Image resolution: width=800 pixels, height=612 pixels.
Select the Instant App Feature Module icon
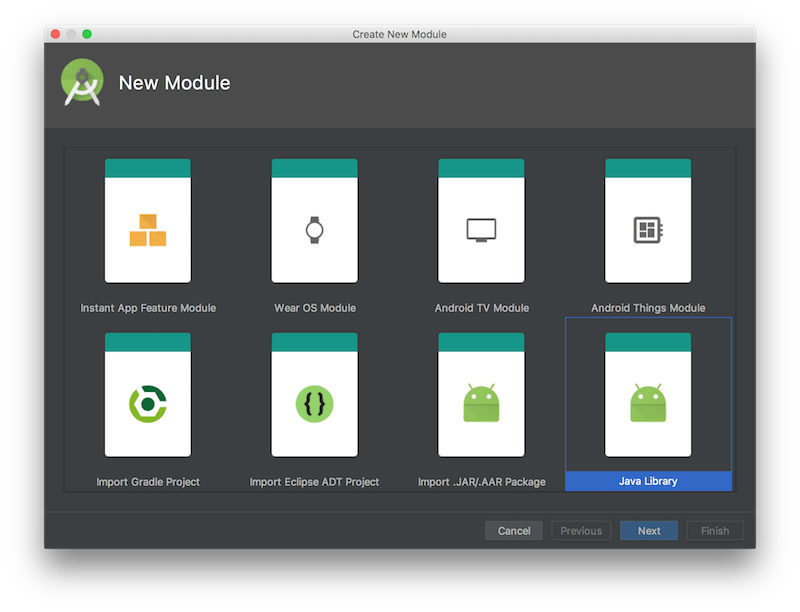click(148, 230)
